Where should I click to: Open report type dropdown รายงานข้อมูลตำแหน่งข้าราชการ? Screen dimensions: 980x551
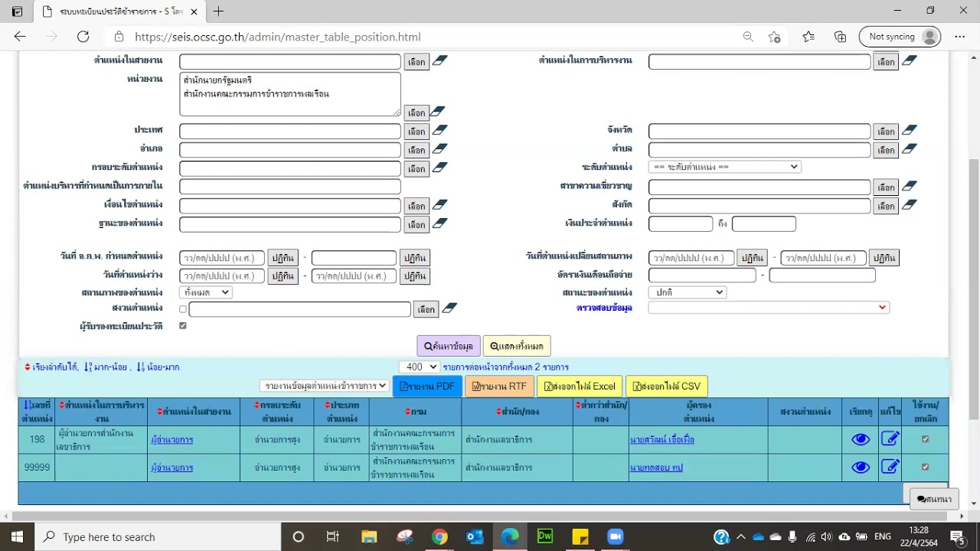click(x=324, y=386)
